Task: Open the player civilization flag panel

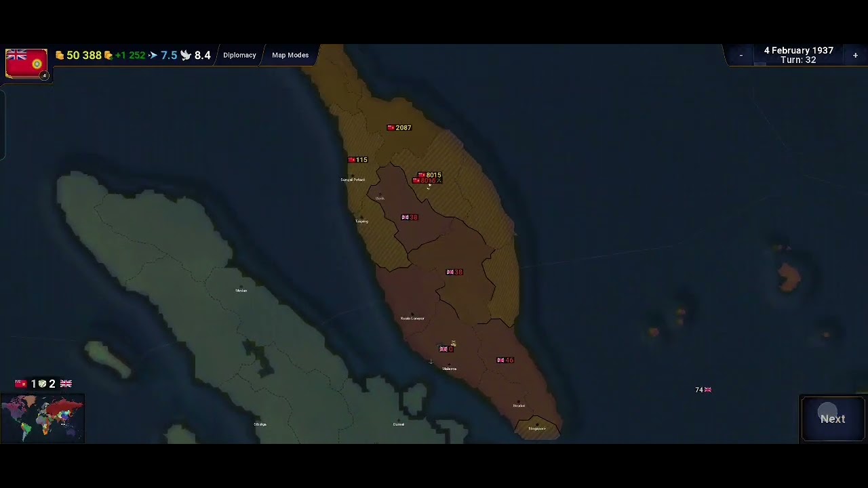Action: click(x=26, y=63)
